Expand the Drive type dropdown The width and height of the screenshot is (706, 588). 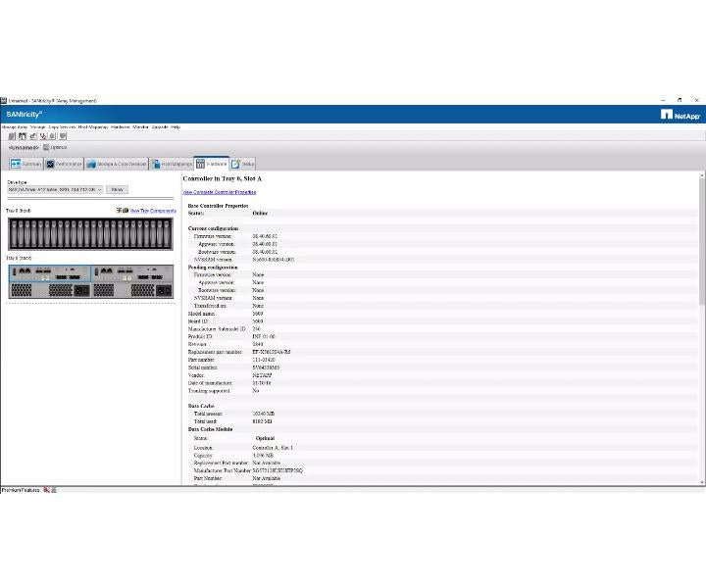pyautogui.click(x=55, y=190)
